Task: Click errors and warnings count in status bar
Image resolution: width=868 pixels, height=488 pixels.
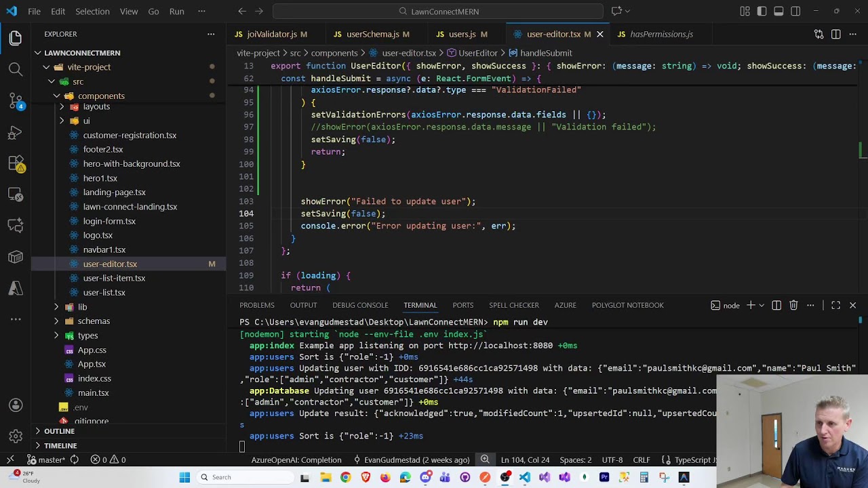Action: click(x=108, y=460)
